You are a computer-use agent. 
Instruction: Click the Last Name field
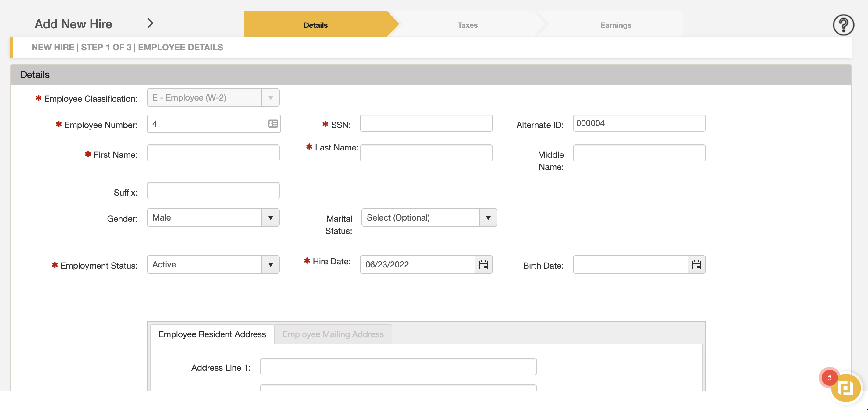426,153
